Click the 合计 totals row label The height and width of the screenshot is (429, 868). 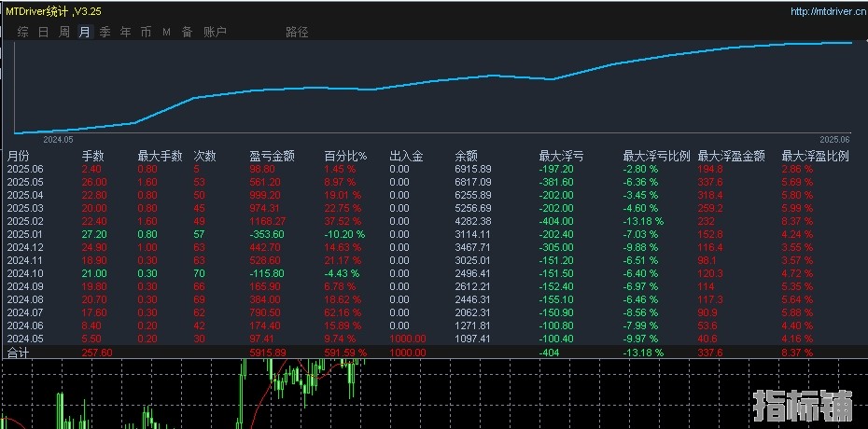[x=17, y=353]
